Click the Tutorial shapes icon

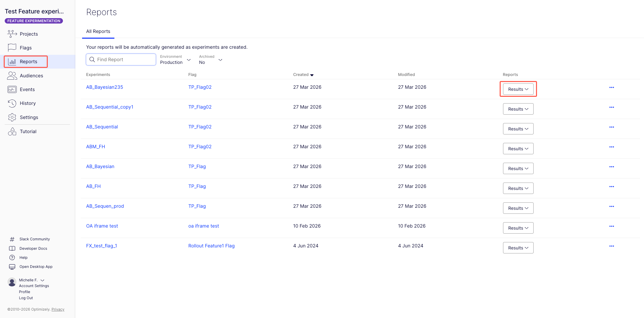click(12, 131)
